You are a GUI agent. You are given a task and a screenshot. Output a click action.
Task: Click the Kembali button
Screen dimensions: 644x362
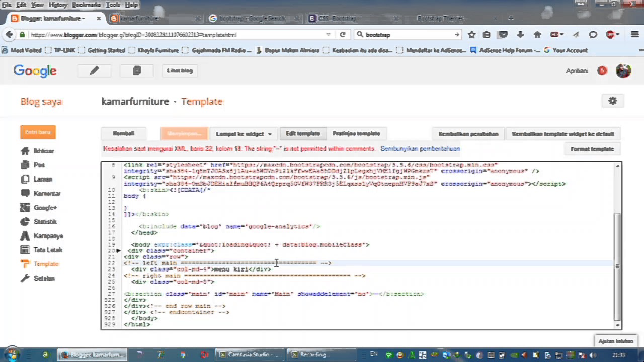coord(123,134)
